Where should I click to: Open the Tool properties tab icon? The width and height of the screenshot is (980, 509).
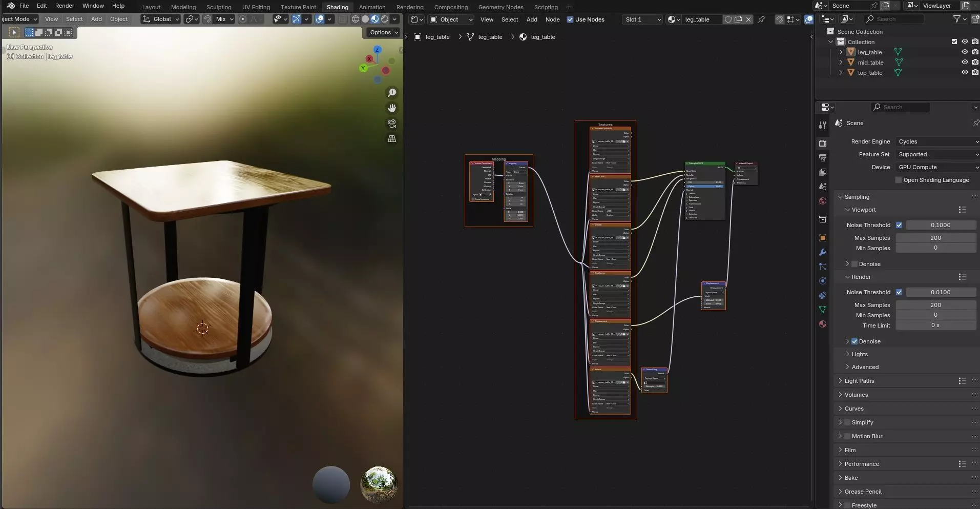pyautogui.click(x=823, y=125)
